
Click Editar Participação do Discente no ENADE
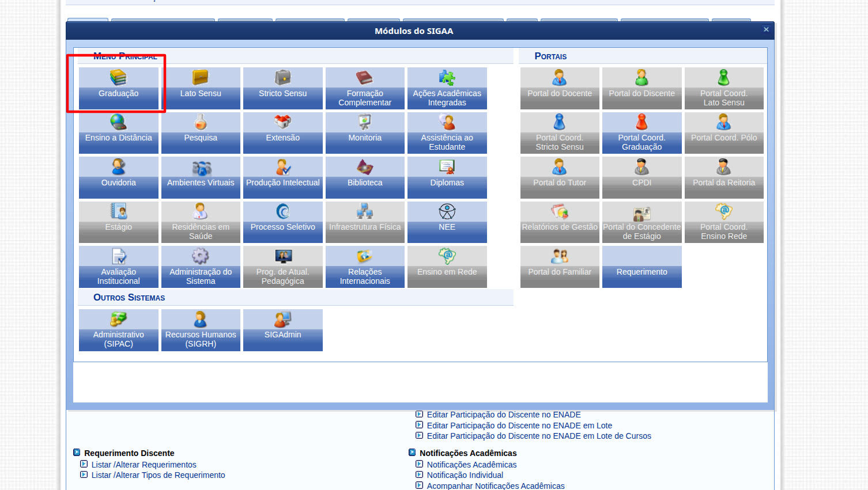(503, 415)
